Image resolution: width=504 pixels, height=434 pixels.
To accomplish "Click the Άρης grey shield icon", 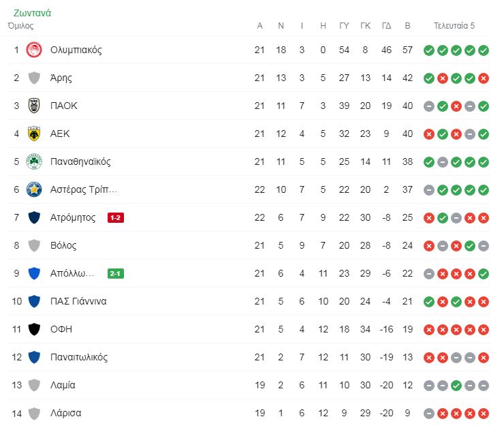I will (x=34, y=78).
